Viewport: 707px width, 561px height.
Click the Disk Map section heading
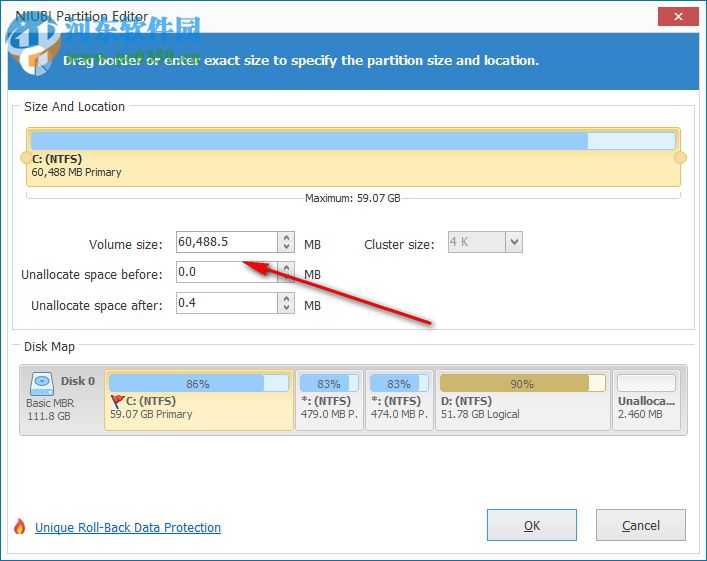[x=49, y=346]
